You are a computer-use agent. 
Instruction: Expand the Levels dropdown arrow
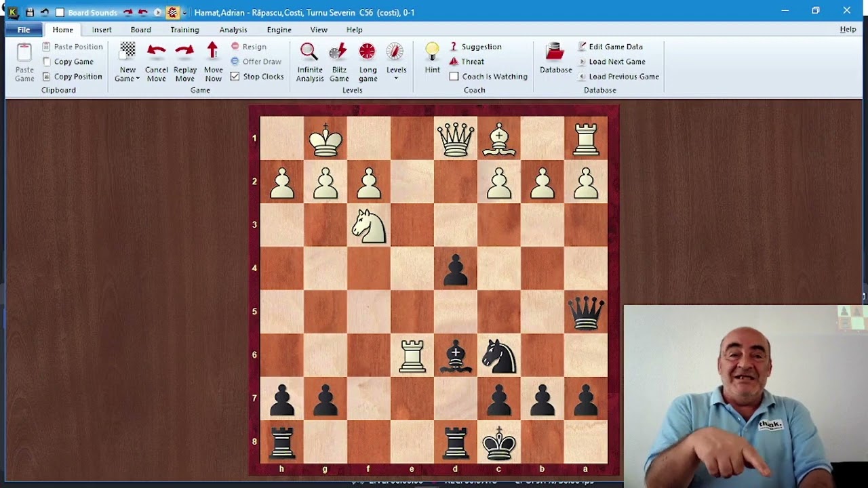tap(396, 79)
